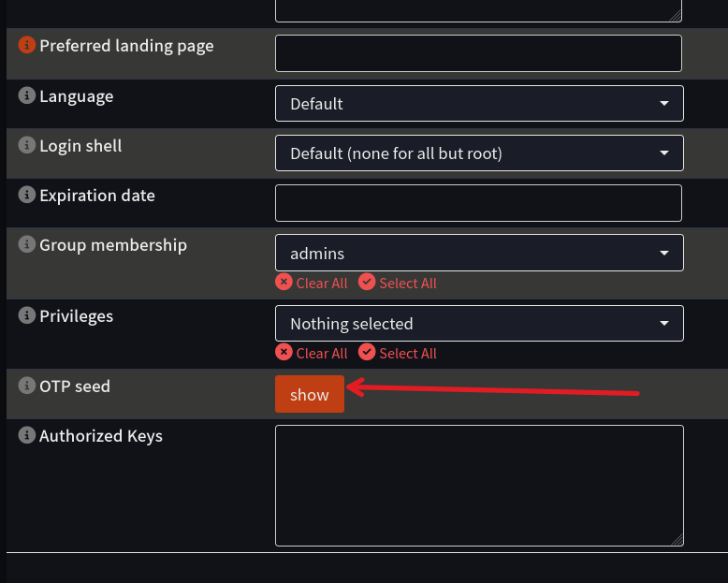Click the Preferred landing page field

coord(478,53)
